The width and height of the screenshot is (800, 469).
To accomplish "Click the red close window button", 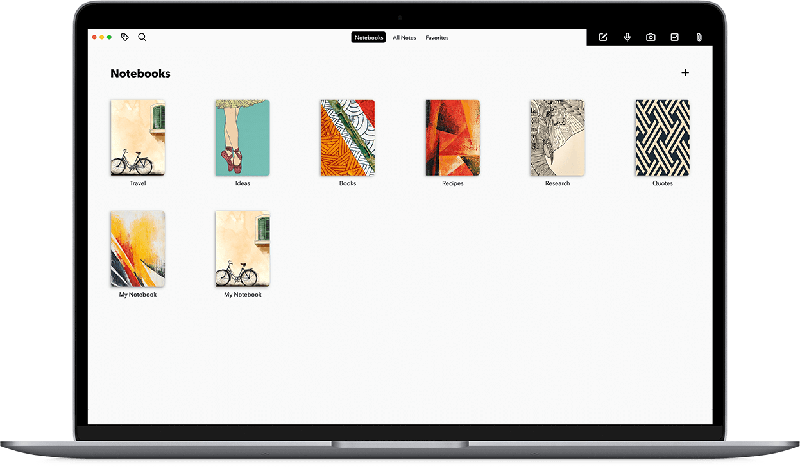I will [94, 37].
